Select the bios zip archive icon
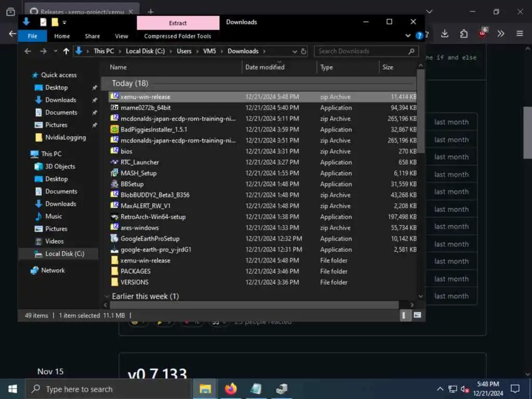This screenshot has width=532, height=399. coord(114,151)
